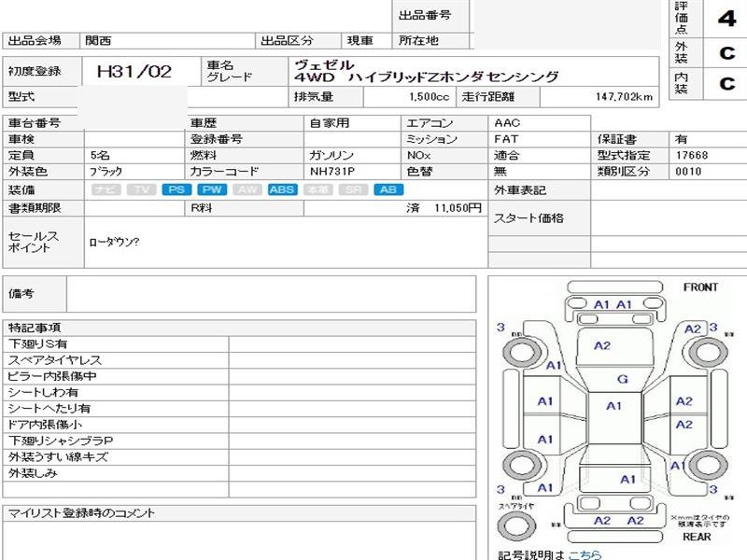
Task: Click the 本革 leather seat badge
Action: click(x=317, y=189)
